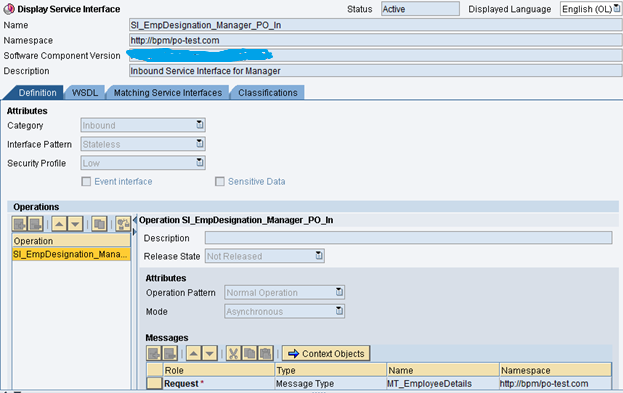Image resolution: width=623 pixels, height=393 pixels.
Task: Open the Operation Pattern dropdown
Action: click(339, 292)
